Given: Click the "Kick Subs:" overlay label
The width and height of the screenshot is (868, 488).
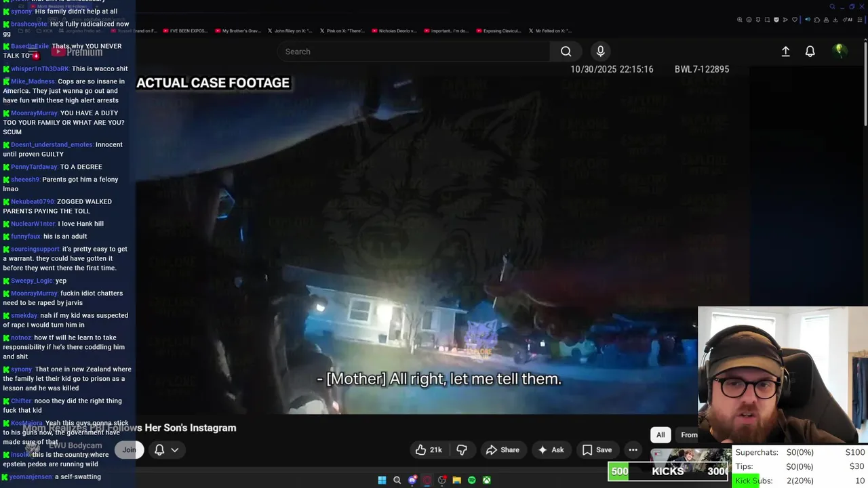Looking at the screenshot, I should [754, 481].
